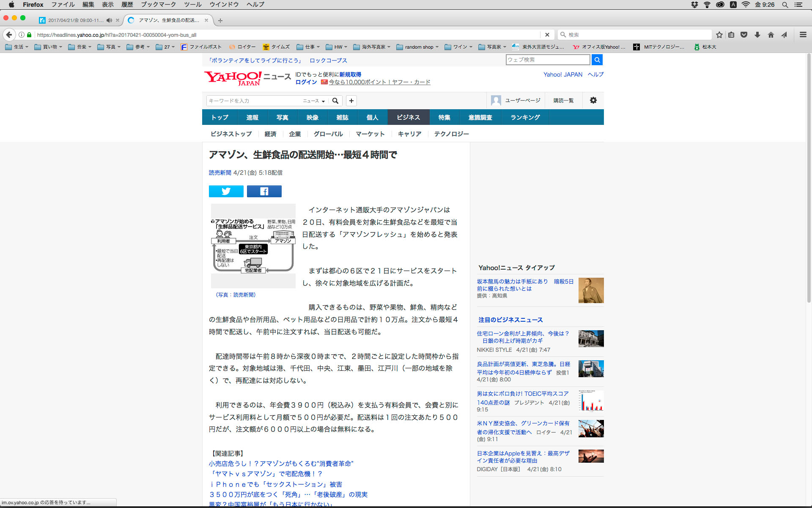This screenshot has height=508, width=812.
Task: Click the blue web search magnifier button
Action: pos(597,60)
